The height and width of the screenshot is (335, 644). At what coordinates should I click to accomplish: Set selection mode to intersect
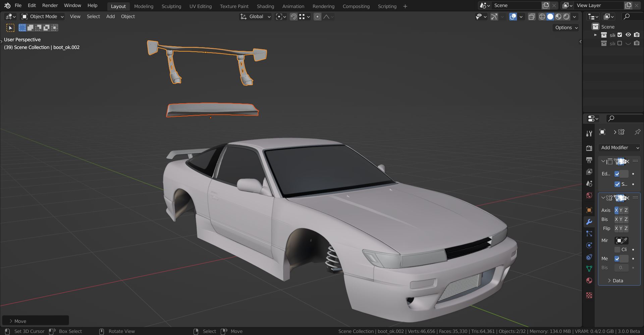pos(54,27)
